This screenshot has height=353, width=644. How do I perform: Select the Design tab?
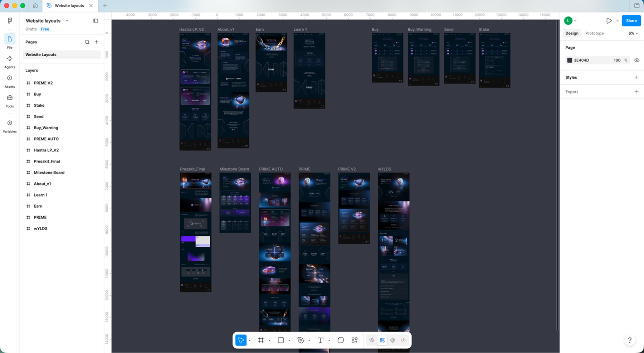point(572,33)
